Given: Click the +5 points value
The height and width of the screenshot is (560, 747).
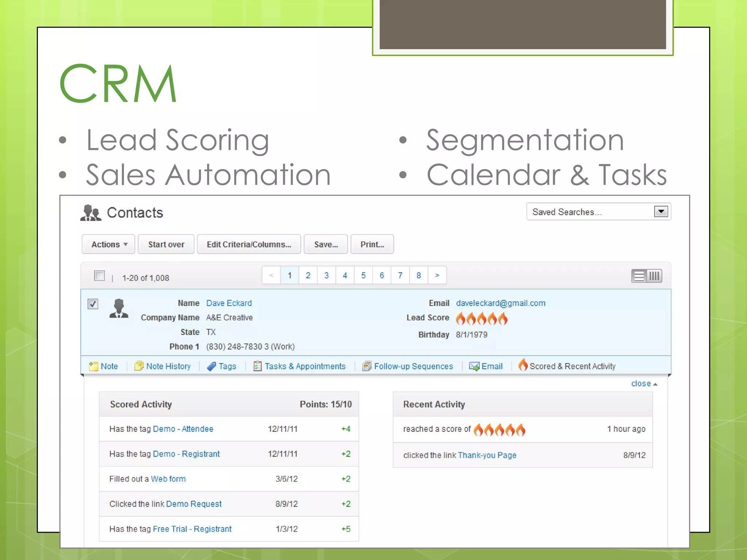Looking at the screenshot, I should pos(346,529).
